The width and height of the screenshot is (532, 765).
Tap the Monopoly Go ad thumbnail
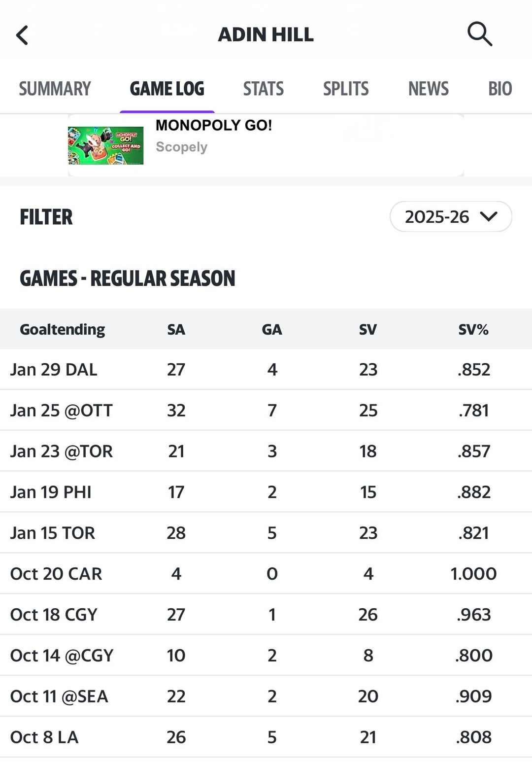tap(105, 145)
